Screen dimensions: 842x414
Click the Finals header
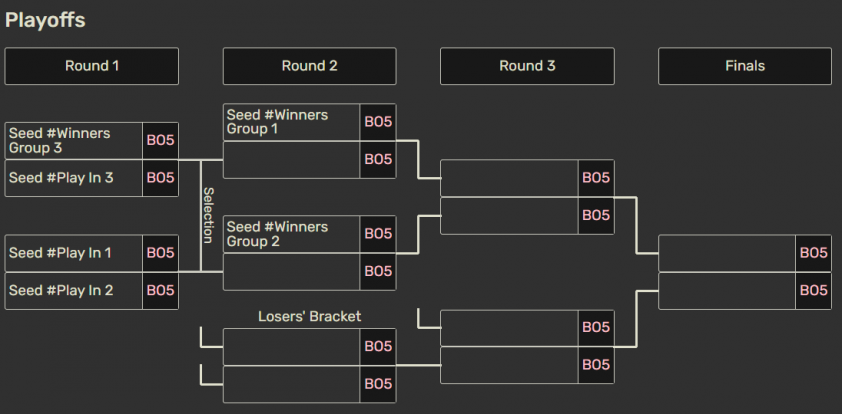[x=744, y=66]
